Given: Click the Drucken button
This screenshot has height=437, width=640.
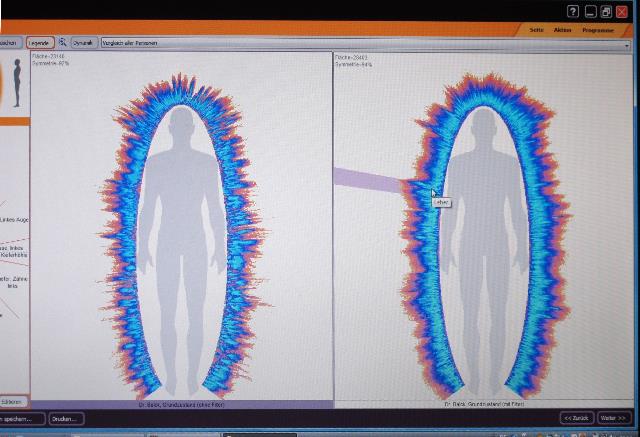Looking at the screenshot, I should 66,419.
